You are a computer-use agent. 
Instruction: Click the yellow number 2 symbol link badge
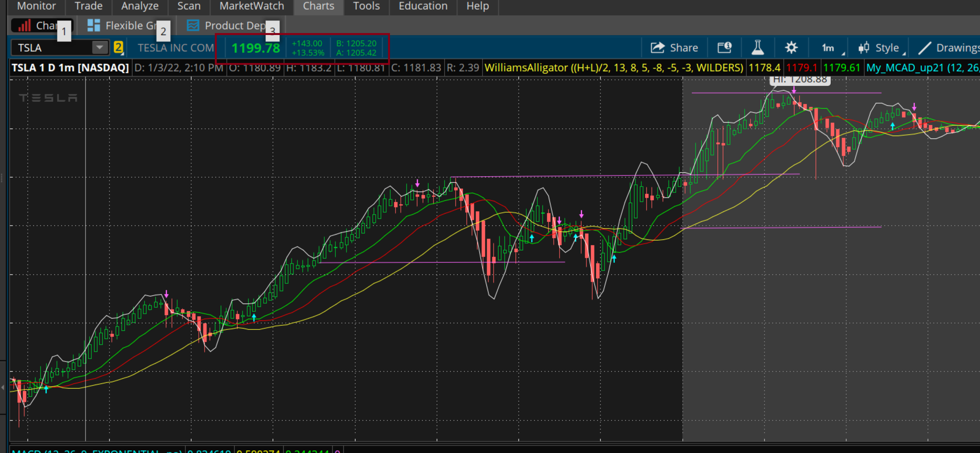click(x=118, y=48)
